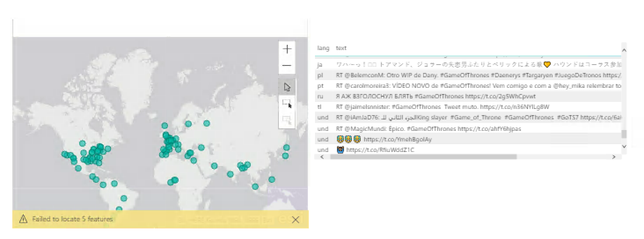Click the 'ru' language cell
Screen dimensions: 644x239
(320, 96)
